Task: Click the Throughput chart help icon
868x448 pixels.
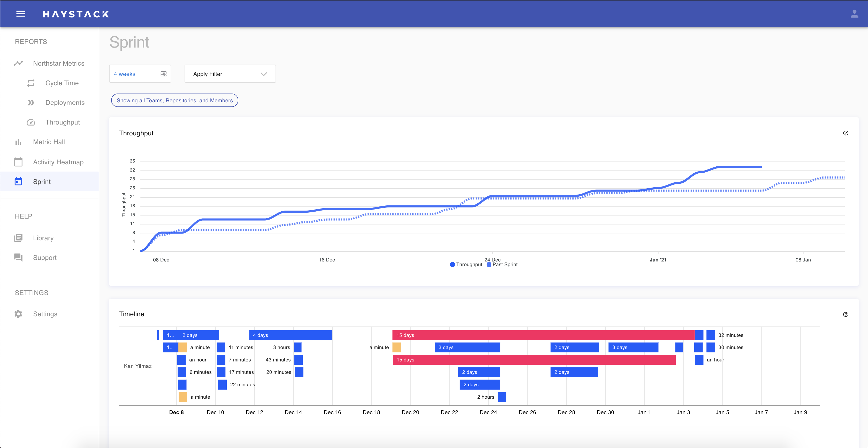Action: pyautogui.click(x=846, y=133)
